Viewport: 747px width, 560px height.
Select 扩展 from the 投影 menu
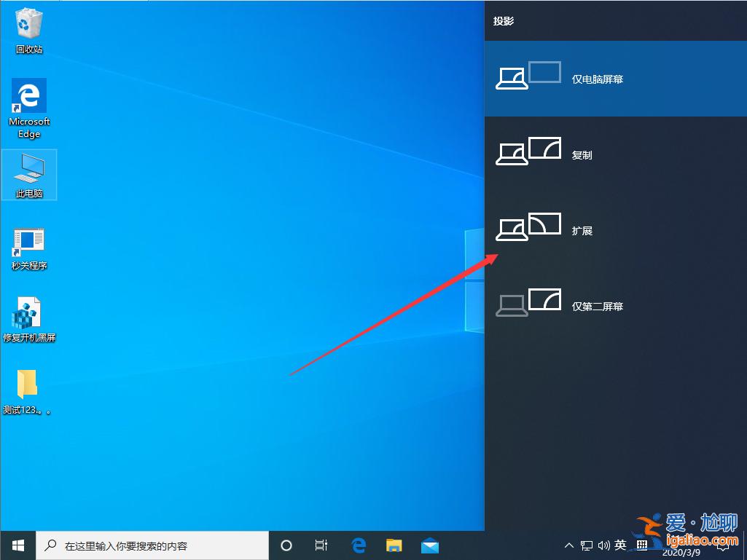(616, 229)
